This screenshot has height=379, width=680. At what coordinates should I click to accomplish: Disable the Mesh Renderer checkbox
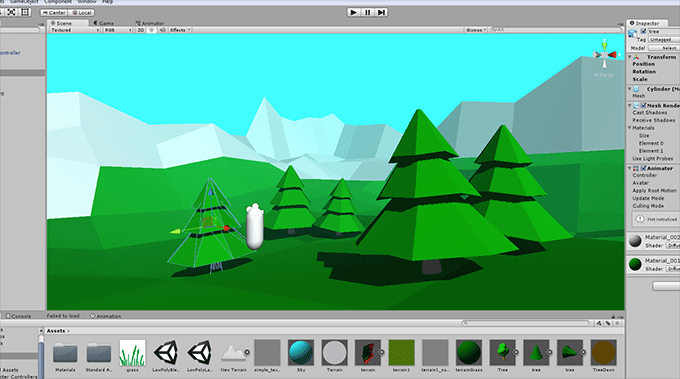644,105
